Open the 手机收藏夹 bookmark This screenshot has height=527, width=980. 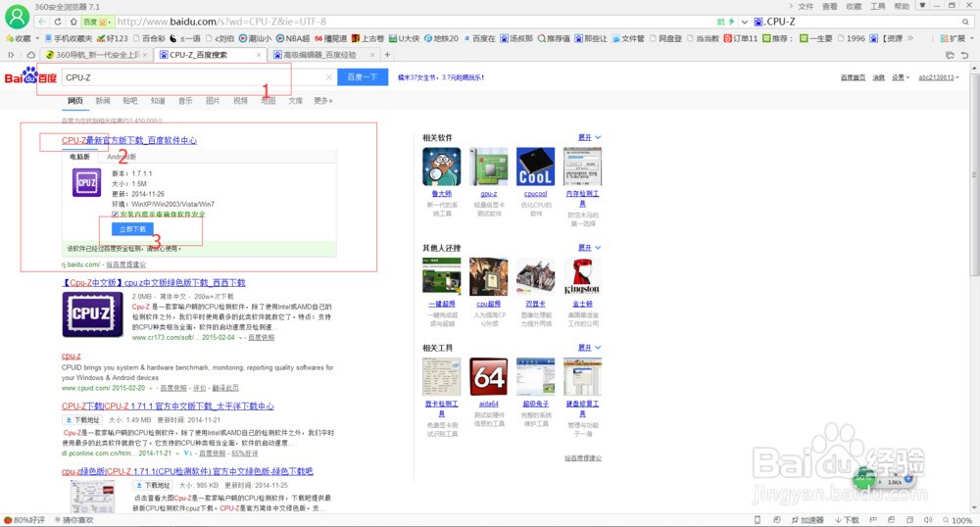tap(69, 38)
